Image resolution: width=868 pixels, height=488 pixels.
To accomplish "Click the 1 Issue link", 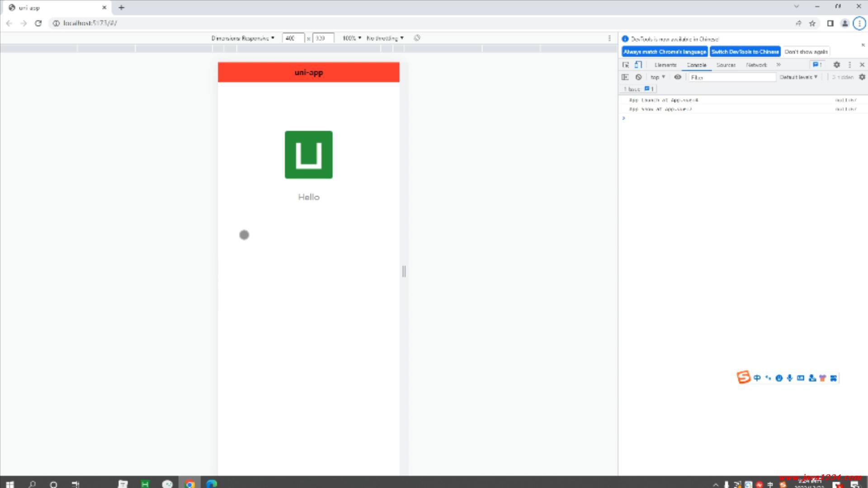I will point(639,89).
